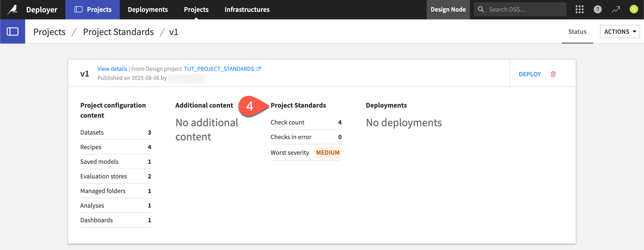This screenshot has width=644, height=250.
Task: Open the user profile avatar with S
Action: click(x=634, y=9)
